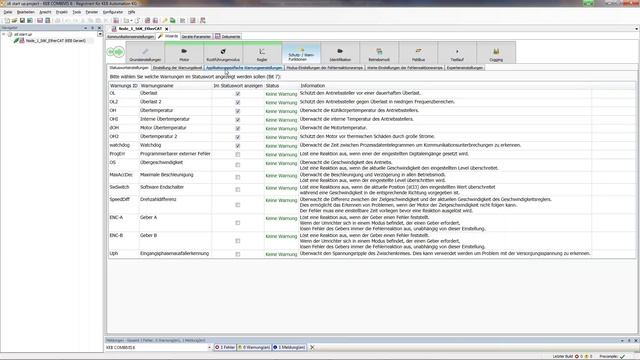Open the Ausführungsmodus wizard step
This screenshot has width=640, height=360.
[x=223, y=53]
